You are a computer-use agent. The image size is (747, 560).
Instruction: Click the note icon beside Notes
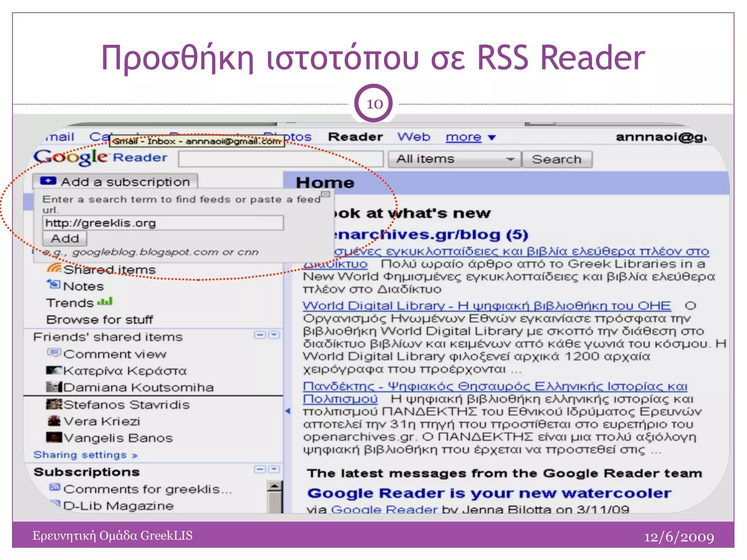point(54,284)
